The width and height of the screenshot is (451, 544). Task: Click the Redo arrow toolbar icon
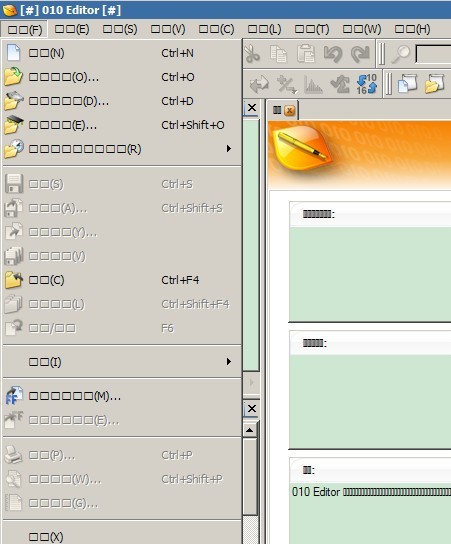click(360, 54)
